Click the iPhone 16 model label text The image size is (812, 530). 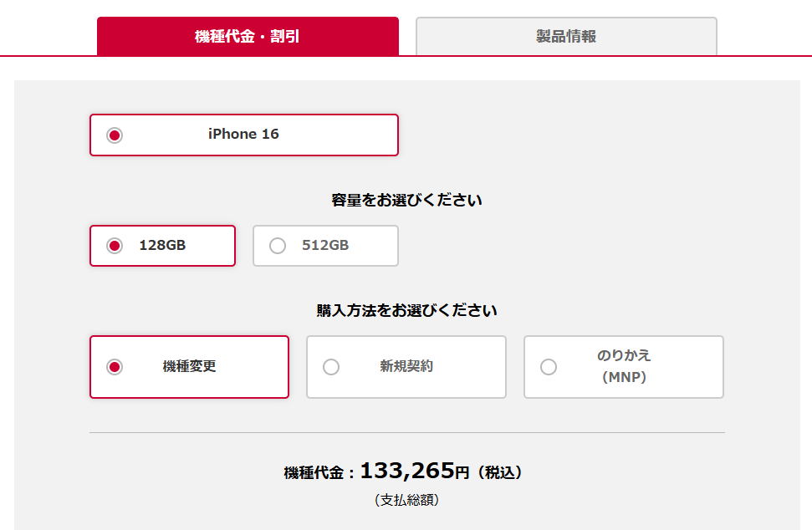tap(243, 134)
